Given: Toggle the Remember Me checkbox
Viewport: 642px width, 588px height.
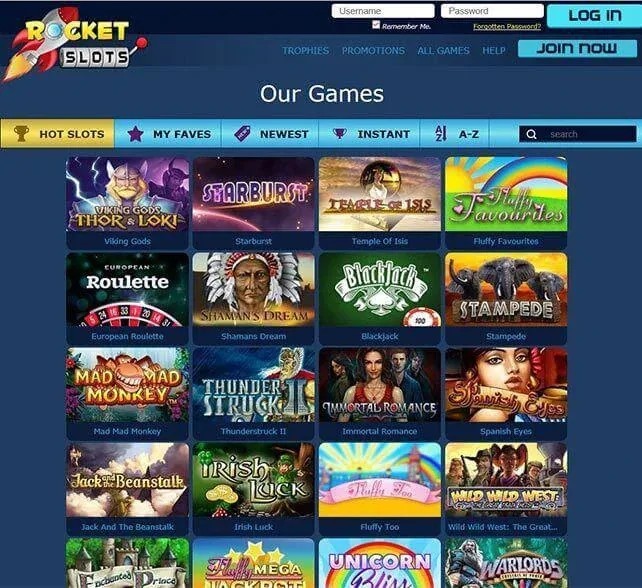Looking at the screenshot, I should click(x=376, y=25).
